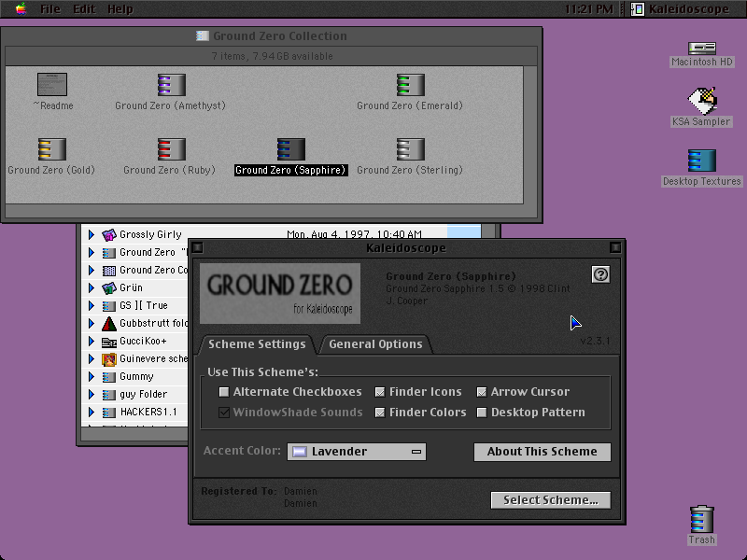Expand the GS ][ True folder row
The width and height of the screenshot is (747, 560).
pos(91,306)
